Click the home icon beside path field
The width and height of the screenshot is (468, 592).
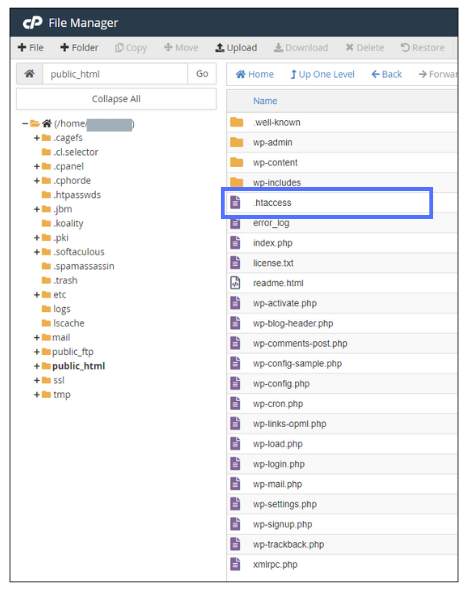29,74
